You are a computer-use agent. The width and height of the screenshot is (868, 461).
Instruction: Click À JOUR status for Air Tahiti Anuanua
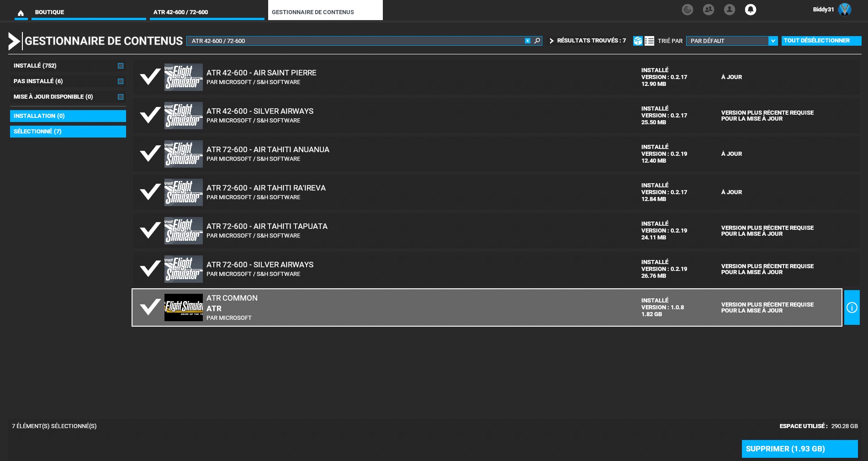(731, 154)
